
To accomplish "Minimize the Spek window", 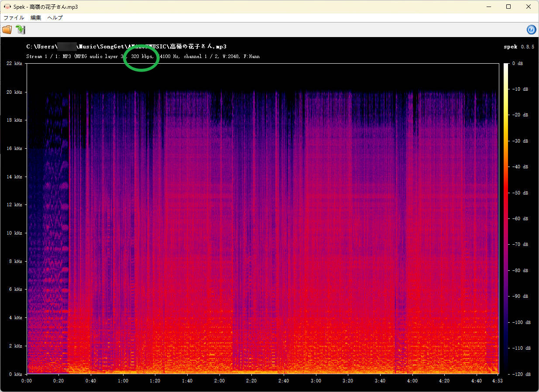I will tap(488, 7).
